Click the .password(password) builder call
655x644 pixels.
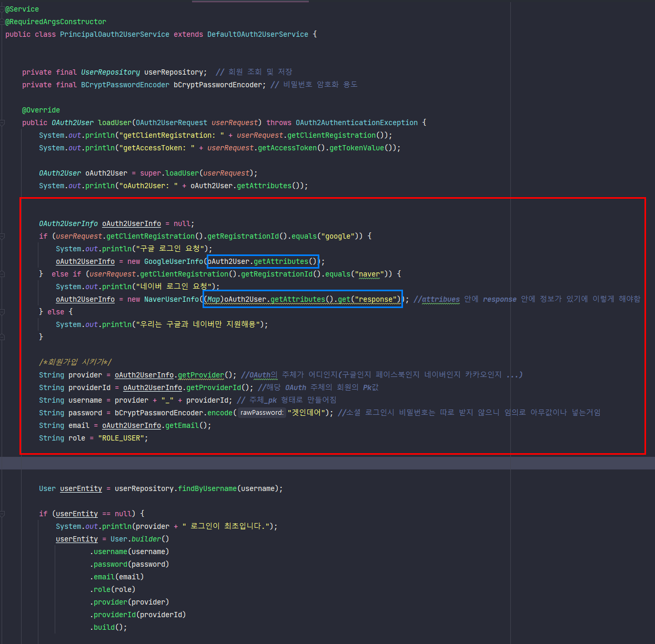pyautogui.click(x=129, y=564)
